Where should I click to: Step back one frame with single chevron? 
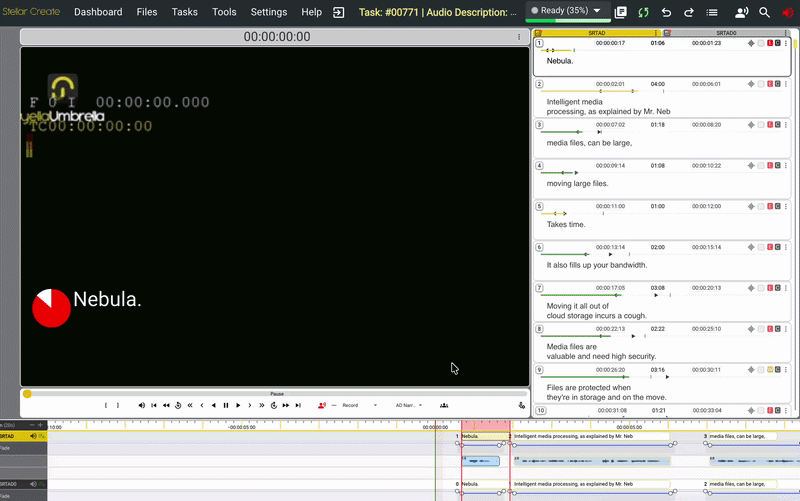point(202,406)
